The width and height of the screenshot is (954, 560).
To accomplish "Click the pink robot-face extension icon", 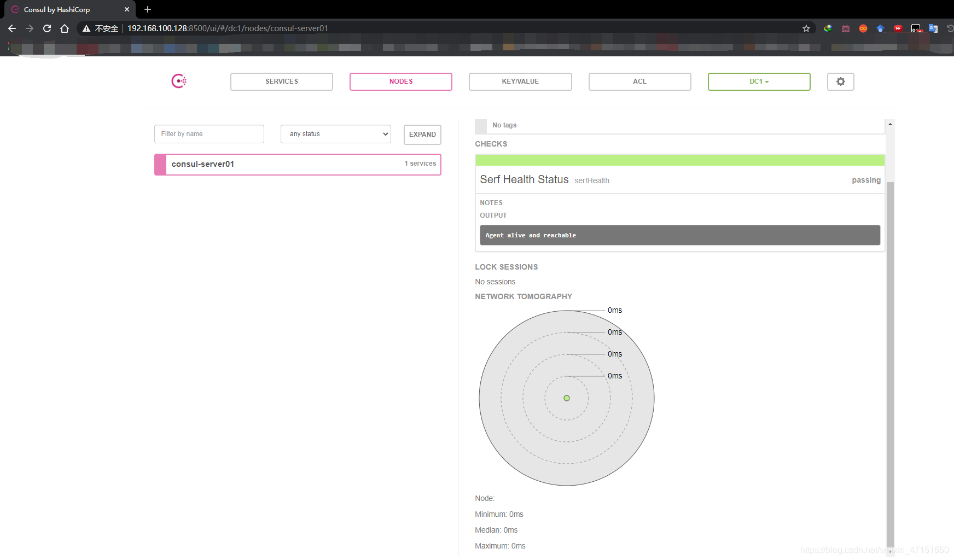I will [x=846, y=28].
